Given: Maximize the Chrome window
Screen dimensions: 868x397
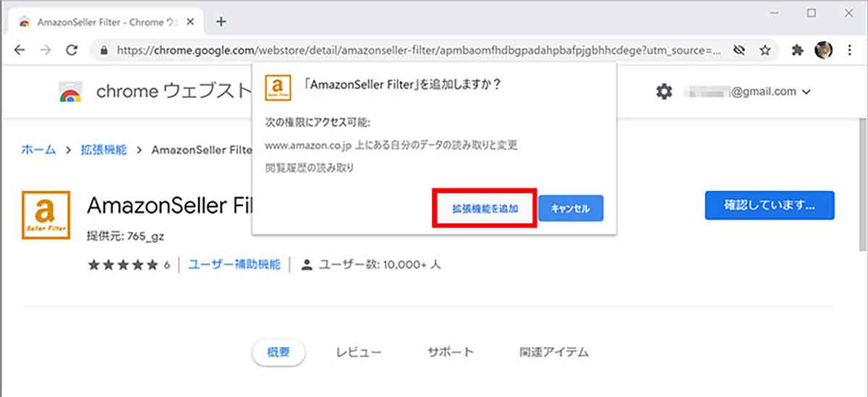Looking at the screenshot, I should (812, 13).
